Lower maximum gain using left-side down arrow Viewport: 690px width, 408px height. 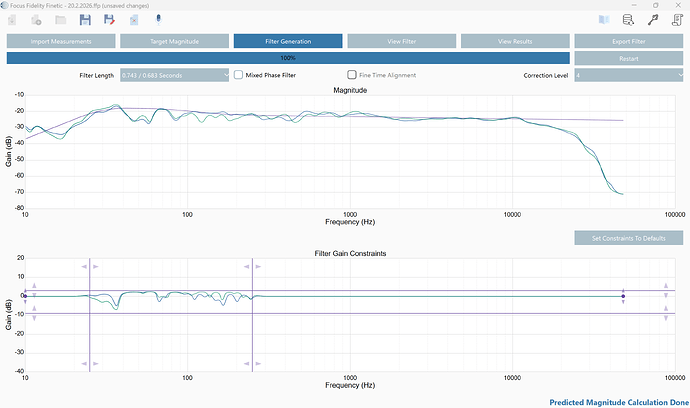pyautogui.click(x=34, y=295)
